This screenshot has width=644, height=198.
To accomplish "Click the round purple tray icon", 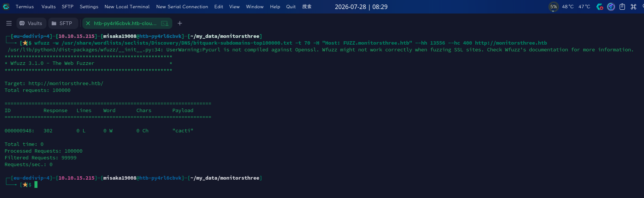I will point(611,6).
